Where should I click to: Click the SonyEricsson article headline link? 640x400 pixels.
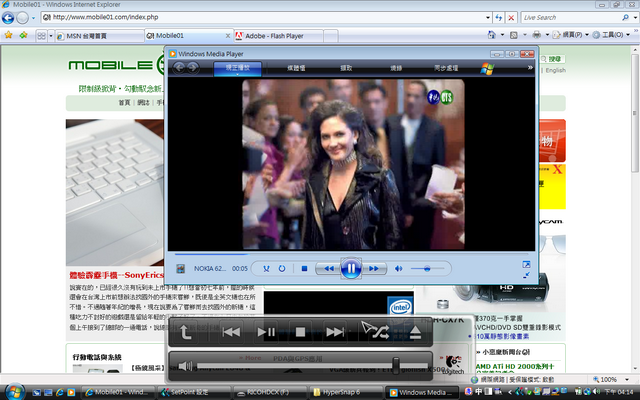[116, 275]
